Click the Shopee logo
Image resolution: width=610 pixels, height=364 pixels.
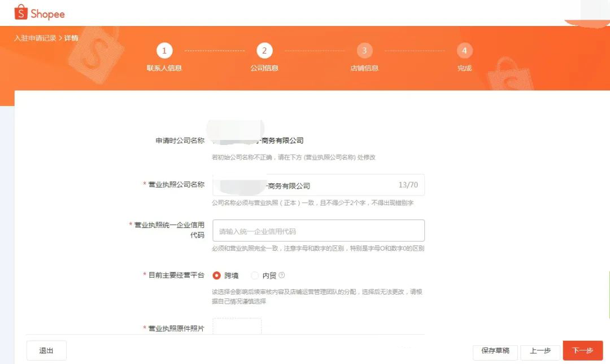pyautogui.click(x=40, y=13)
